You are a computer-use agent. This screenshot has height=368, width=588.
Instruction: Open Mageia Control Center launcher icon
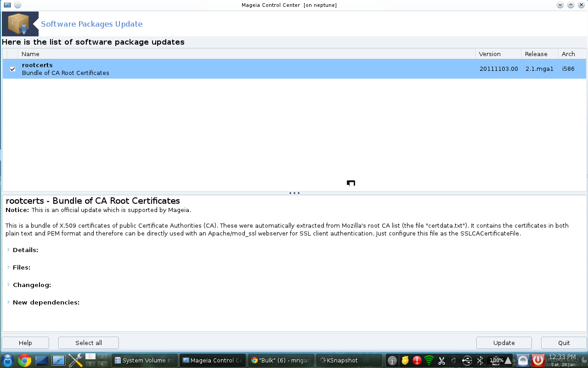[58, 360]
